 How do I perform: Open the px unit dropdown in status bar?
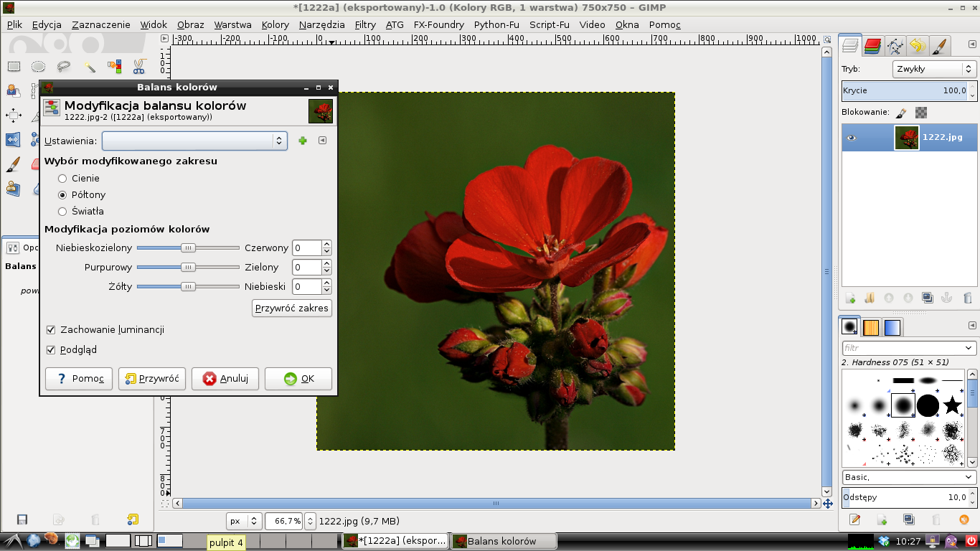point(244,521)
